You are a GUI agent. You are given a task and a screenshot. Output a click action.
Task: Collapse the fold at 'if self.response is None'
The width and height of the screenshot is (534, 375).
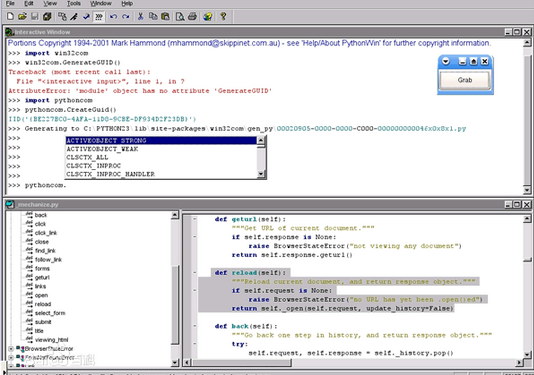(195, 237)
